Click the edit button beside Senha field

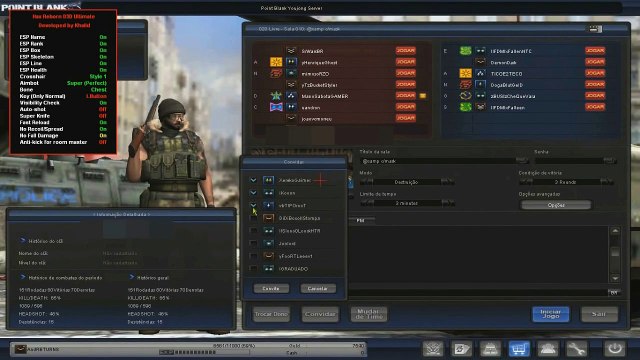(609, 161)
